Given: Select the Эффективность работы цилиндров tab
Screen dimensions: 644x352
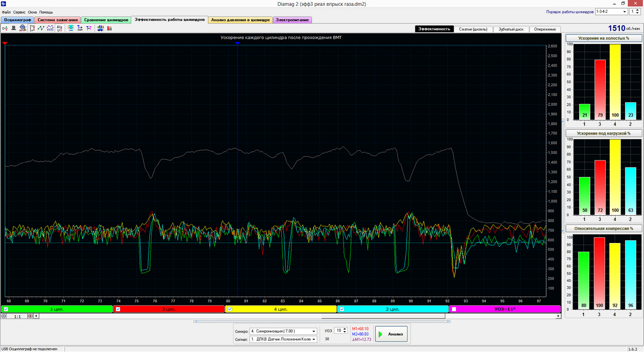Looking at the screenshot, I should [x=169, y=19].
